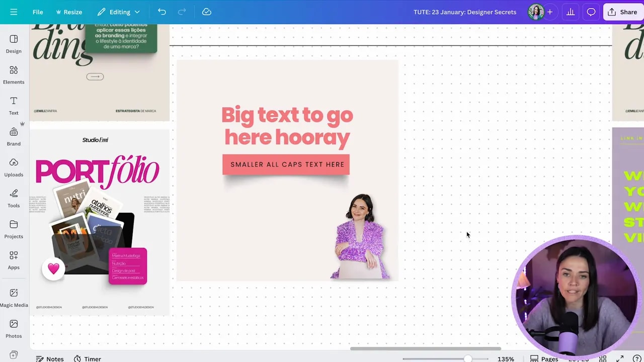
Task: Open the File menu
Action: pyautogui.click(x=37, y=12)
